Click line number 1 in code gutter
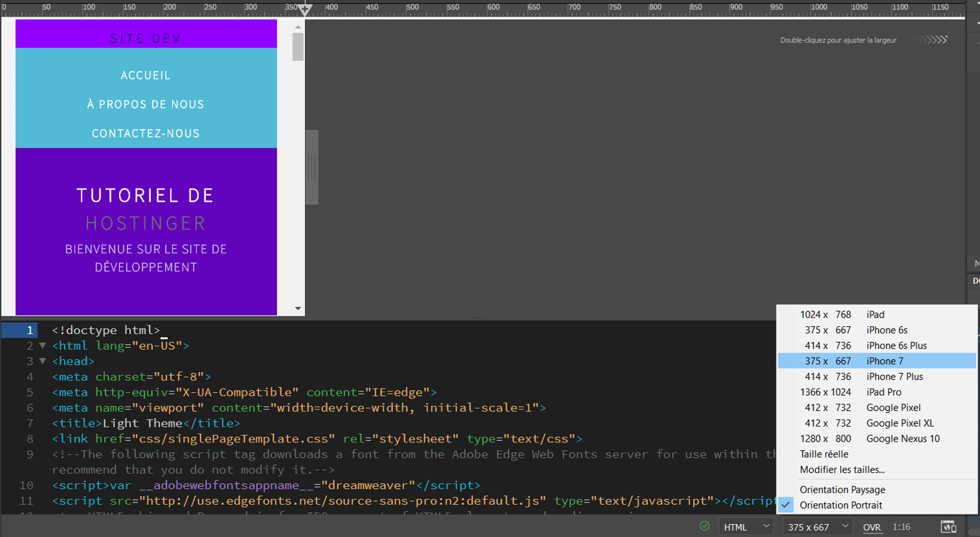This screenshot has width=980, height=537. coord(30,331)
